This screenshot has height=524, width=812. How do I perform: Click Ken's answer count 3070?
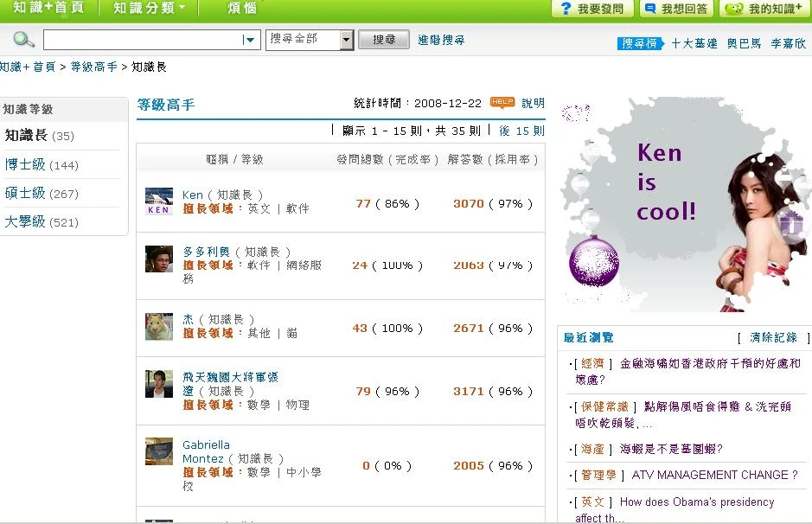[x=469, y=204]
